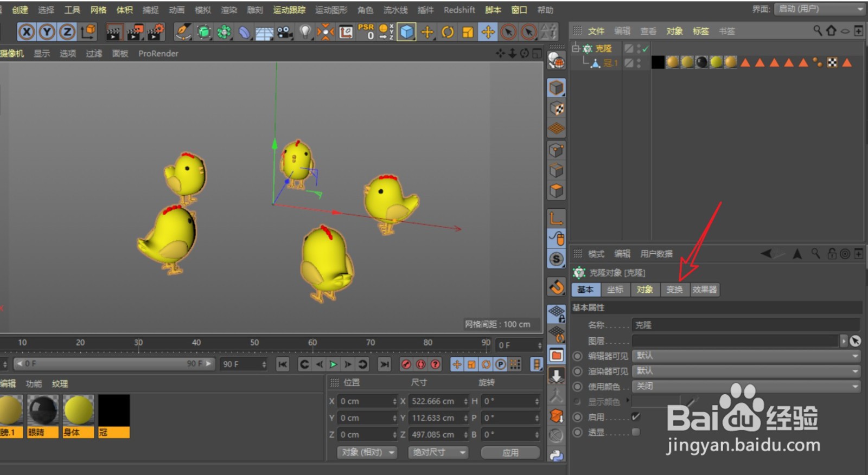Open the 运动图形 menu

pyautogui.click(x=331, y=10)
